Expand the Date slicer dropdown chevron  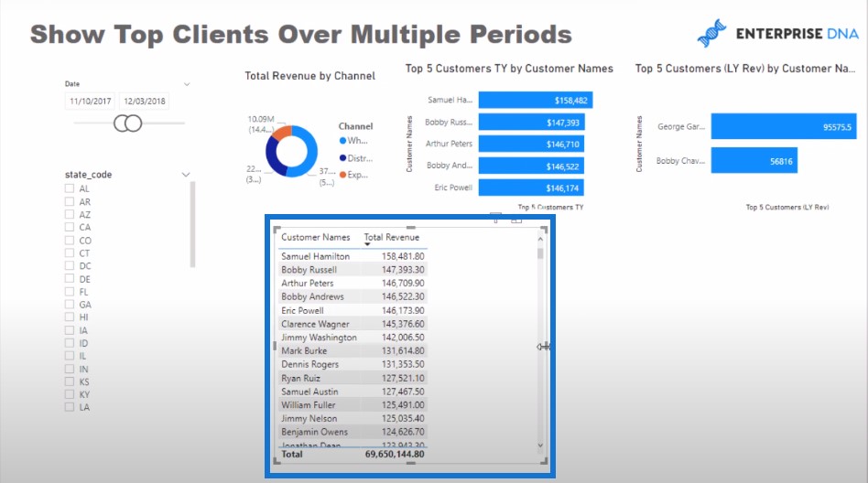[187, 84]
